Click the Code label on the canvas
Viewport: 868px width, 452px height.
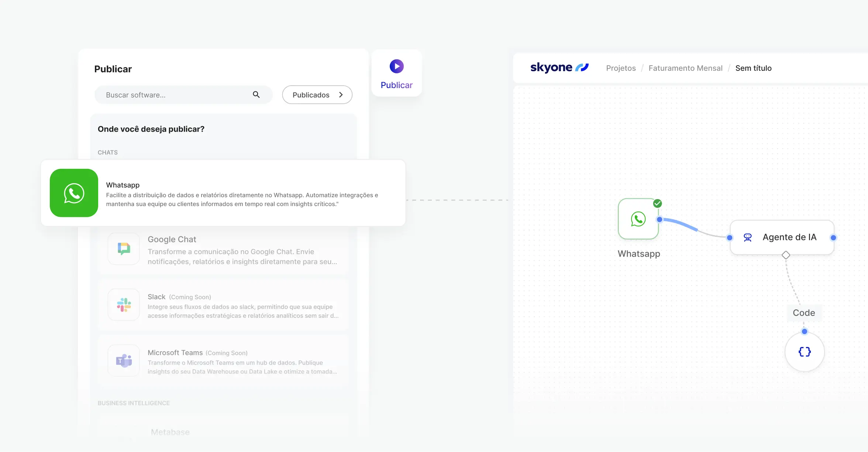point(804,313)
